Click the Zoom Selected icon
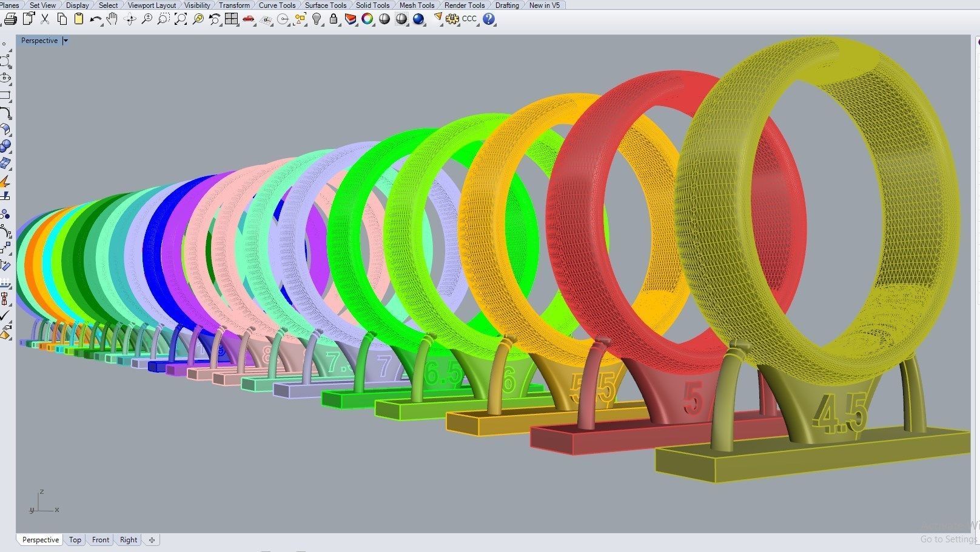 click(198, 19)
